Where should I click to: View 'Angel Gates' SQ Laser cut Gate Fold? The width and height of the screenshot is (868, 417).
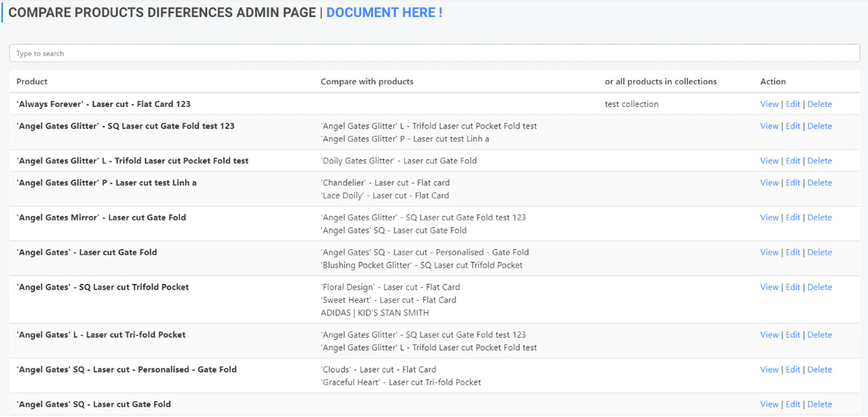769,405
